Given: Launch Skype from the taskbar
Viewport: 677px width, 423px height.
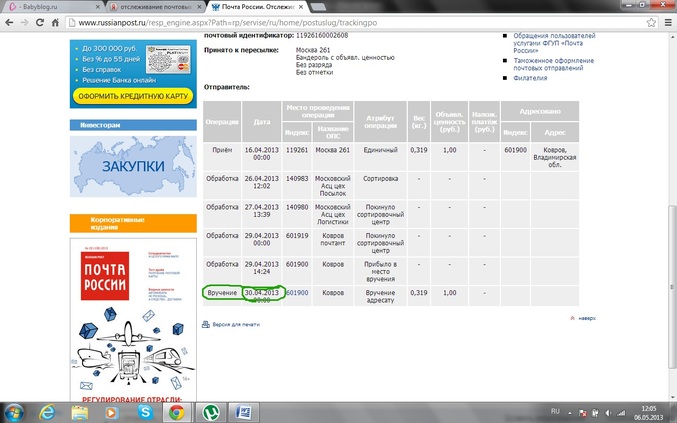Looking at the screenshot, I should pos(147,411).
